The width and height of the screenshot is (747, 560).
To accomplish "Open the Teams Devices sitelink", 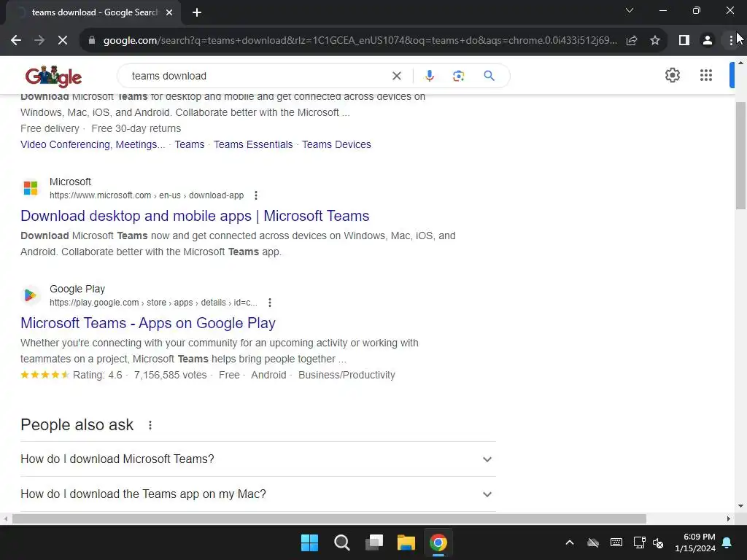I will coord(336,144).
